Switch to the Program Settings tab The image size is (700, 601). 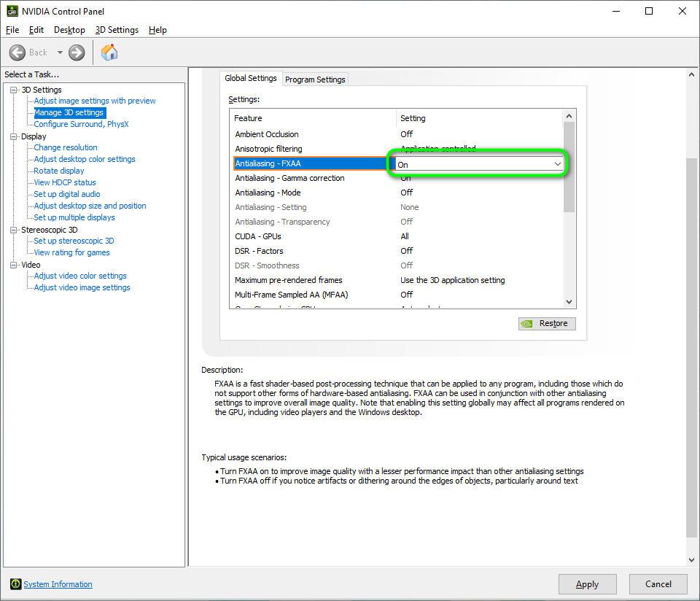315,80
